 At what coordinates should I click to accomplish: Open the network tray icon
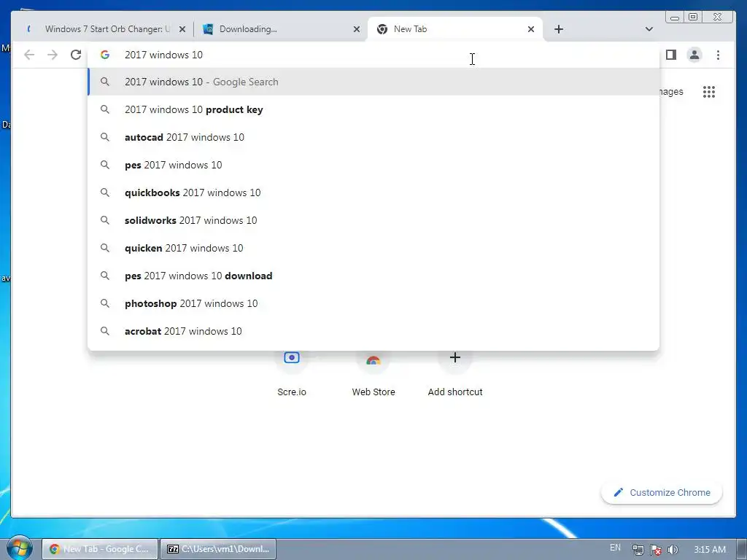coord(638,550)
